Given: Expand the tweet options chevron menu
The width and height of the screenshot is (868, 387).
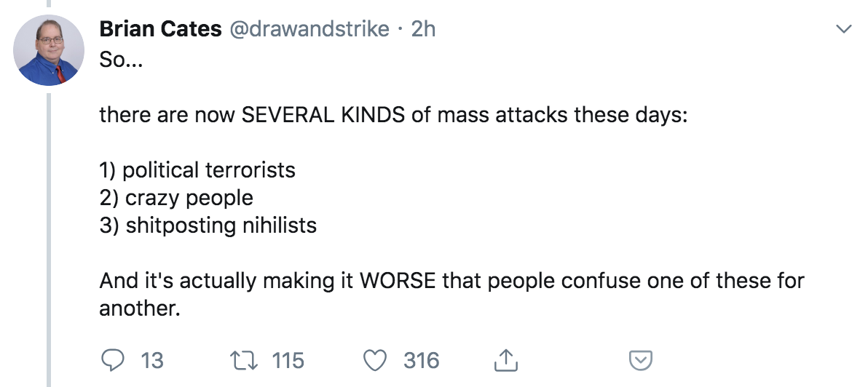Looking at the screenshot, I should point(844,30).
